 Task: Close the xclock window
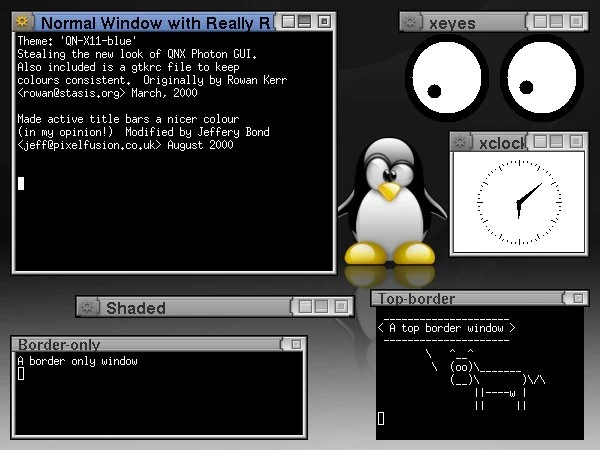click(x=576, y=142)
